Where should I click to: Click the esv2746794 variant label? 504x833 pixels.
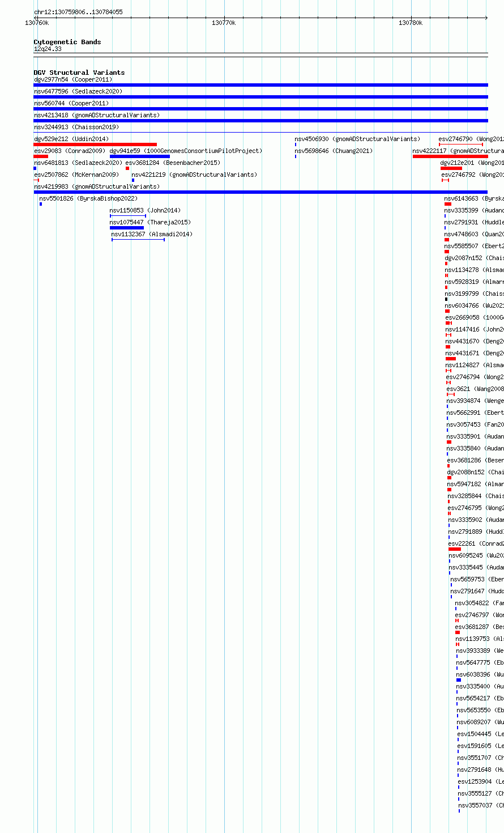(x=475, y=377)
